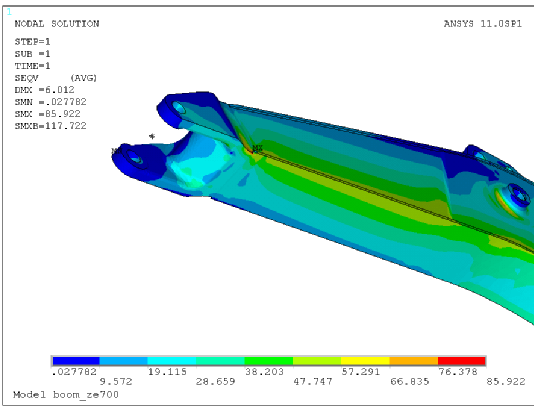Select the green legend color band
Image resolution: width=534 pixels, height=410 pixels.
click(269, 361)
